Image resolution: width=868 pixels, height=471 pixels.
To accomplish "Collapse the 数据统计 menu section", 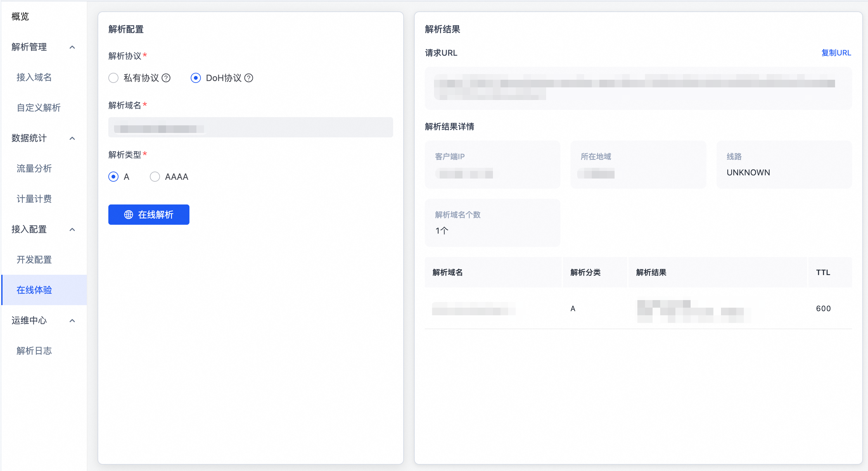I will click(x=72, y=138).
